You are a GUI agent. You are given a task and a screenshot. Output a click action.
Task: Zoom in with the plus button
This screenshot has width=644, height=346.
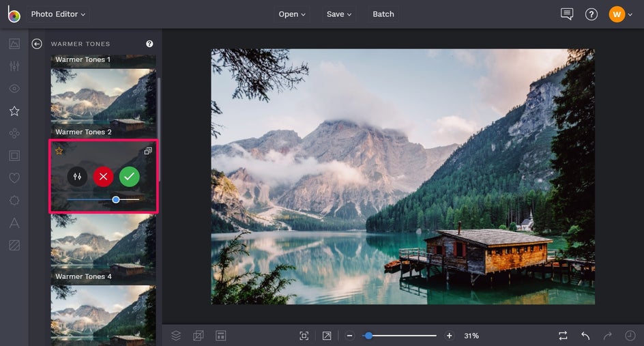pyautogui.click(x=450, y=336)
